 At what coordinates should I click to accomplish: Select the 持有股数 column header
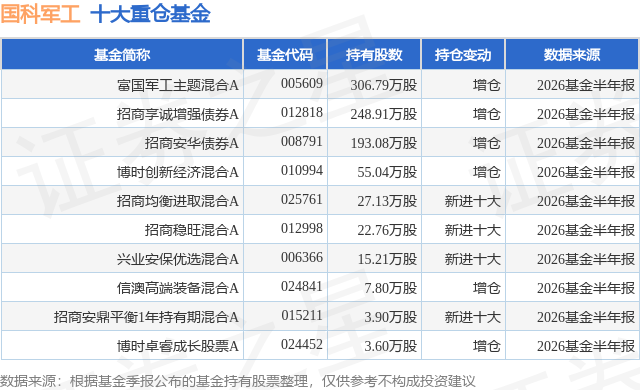[374, 55]
